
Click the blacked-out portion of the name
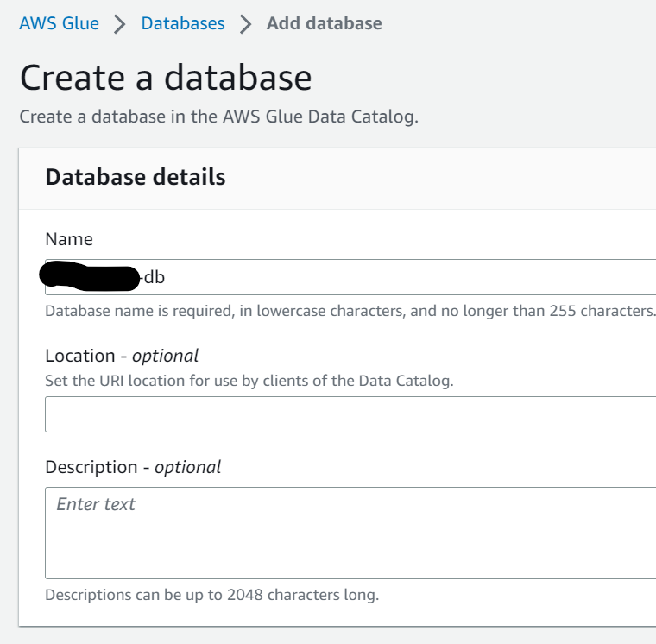[x=90, y=278]
